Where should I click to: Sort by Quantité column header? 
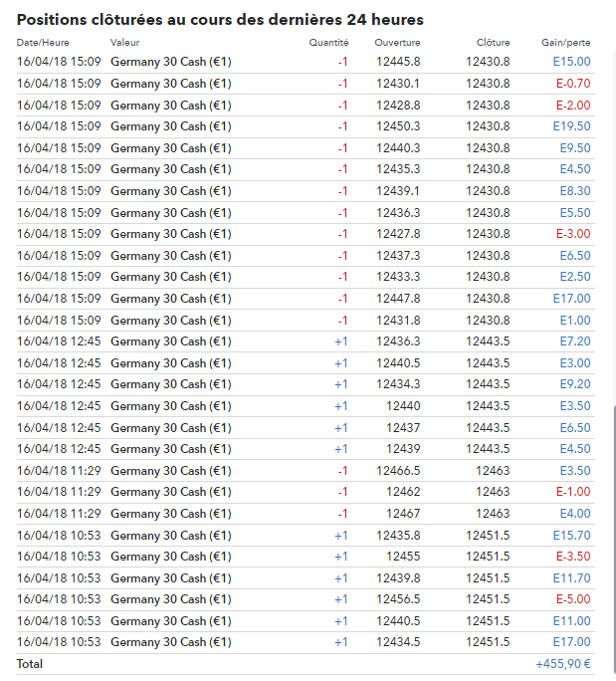point(328,43)
